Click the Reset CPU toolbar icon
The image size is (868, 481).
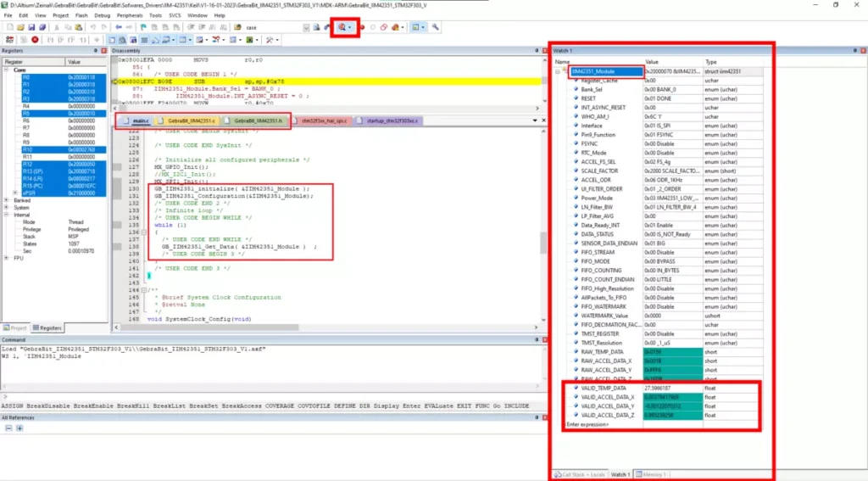point(9,40)
